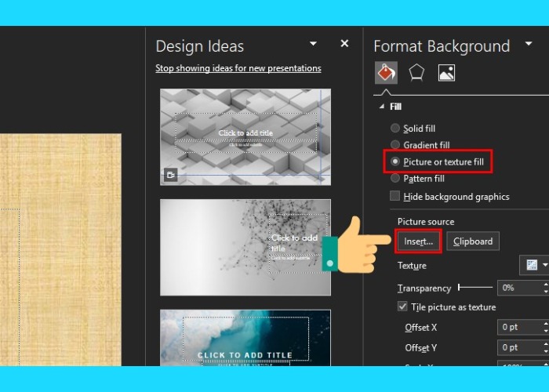549x392 pixels.
Task: Click the Offset Y value field
Action: click(518, 347)
